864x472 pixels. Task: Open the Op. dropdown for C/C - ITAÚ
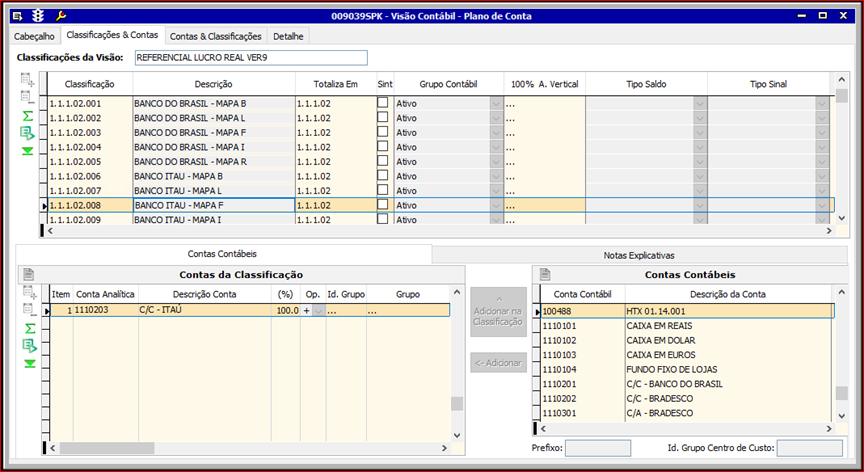coord(319,311)
